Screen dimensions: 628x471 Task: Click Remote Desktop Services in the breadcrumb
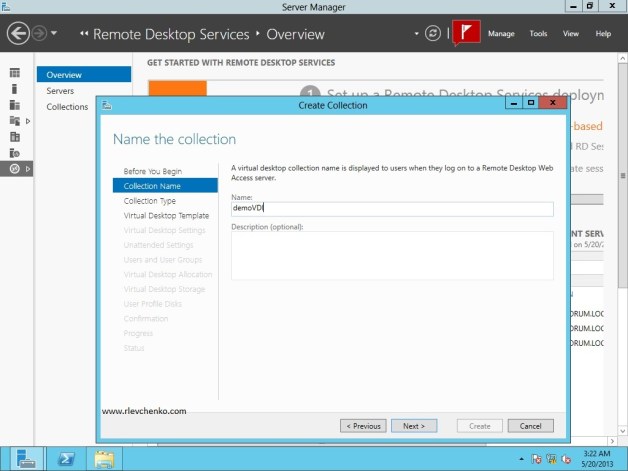(171, 34)
